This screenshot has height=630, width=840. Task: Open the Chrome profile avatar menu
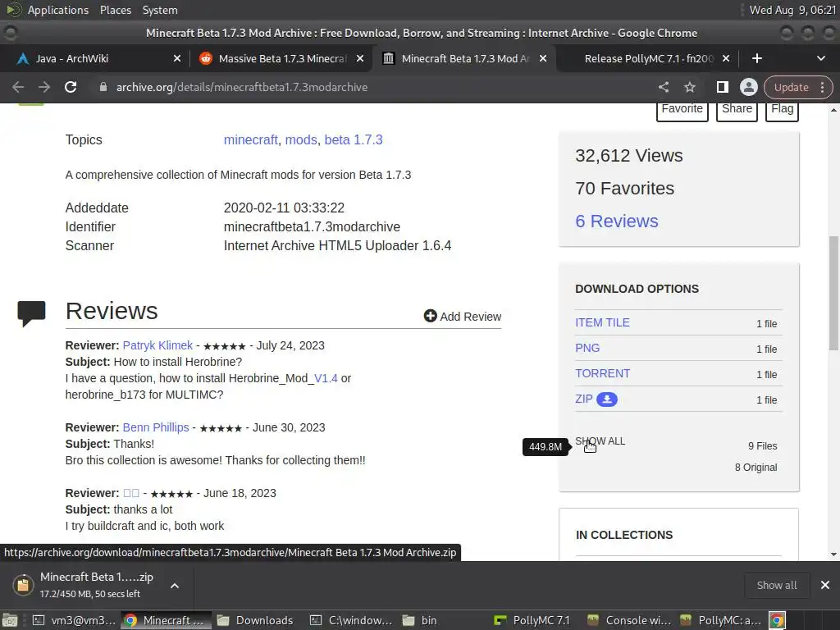coord(748,87)
